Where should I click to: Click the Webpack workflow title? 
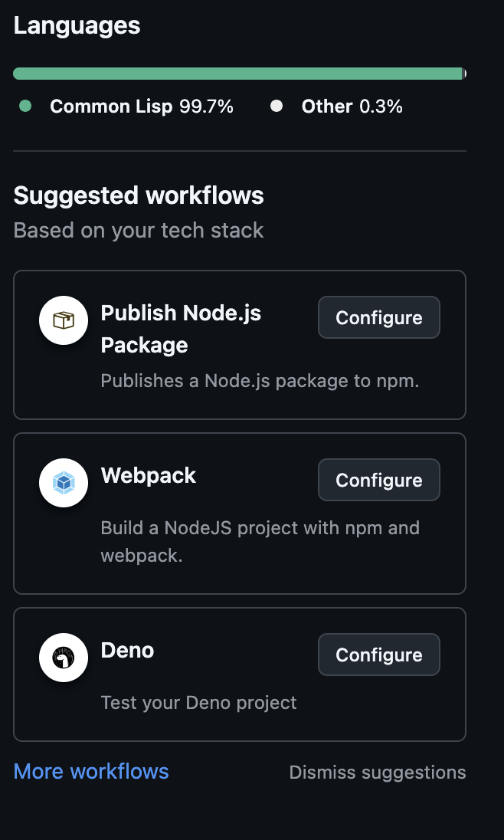pos(149,475)
